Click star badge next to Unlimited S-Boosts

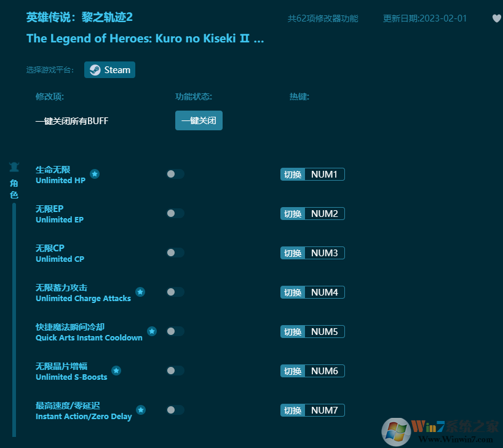(116, 371)
